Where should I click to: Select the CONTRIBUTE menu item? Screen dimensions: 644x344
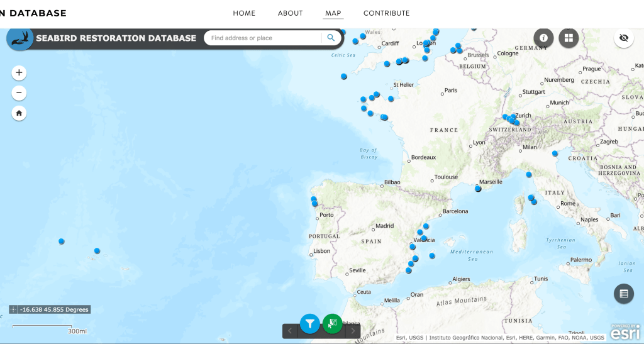pos(386,13)
